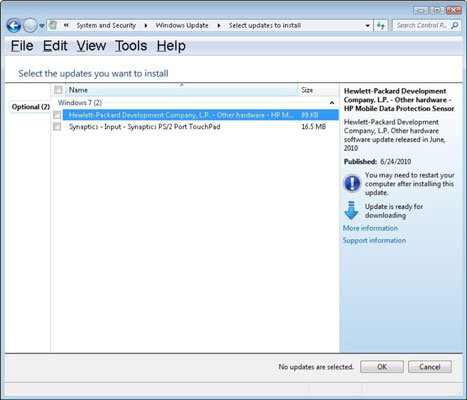
Task: Click the restart warning exclamation icon
Action: pyautogui.click(x=352, y=183)
